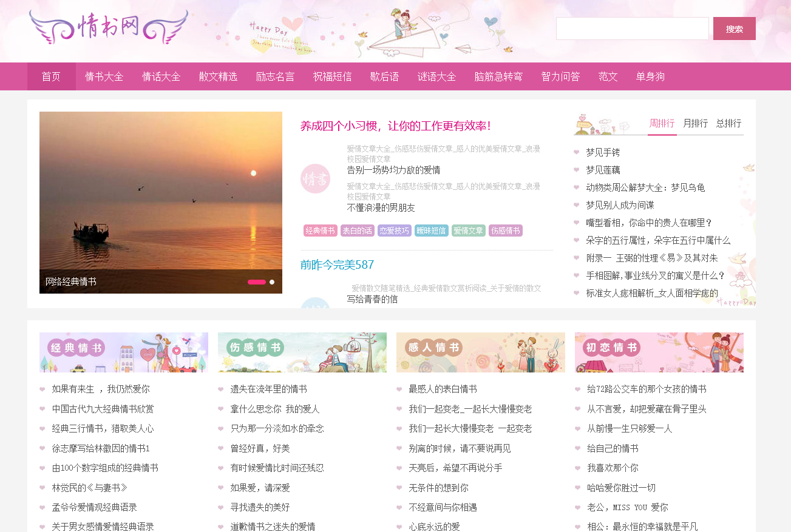Click the 爱情文章 tag
Image resolution: width=791 pixels, height=532 pixels.
(x=468, y=231)
